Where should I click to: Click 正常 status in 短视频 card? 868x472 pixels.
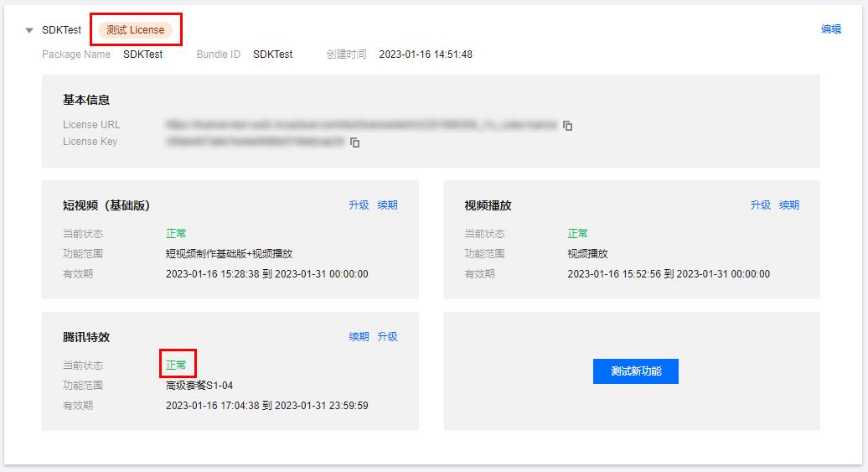point(176,234)
